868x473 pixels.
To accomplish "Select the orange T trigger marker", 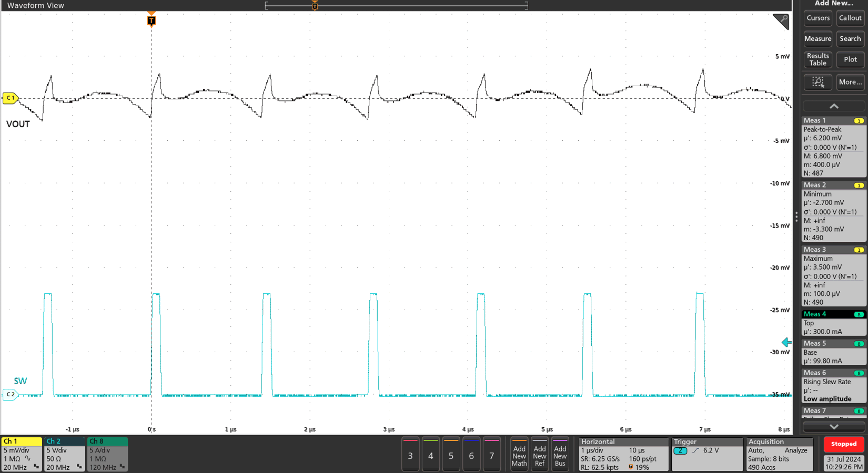I will pos(151,21).
